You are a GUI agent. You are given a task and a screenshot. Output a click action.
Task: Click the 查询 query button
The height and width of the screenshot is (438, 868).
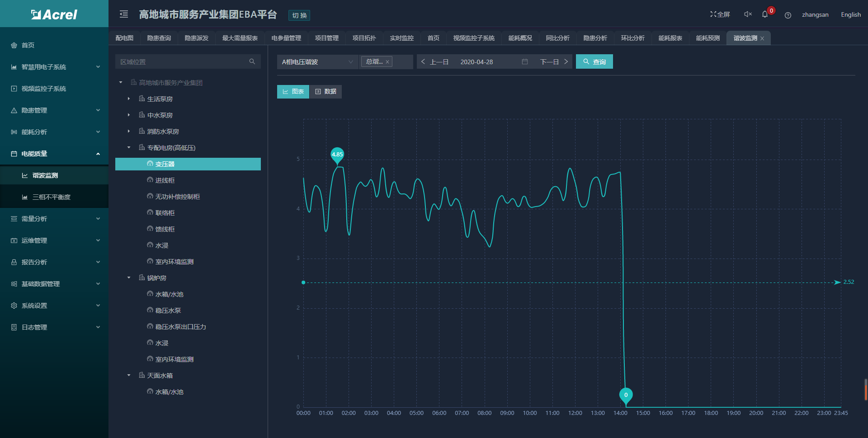(594, 62)
